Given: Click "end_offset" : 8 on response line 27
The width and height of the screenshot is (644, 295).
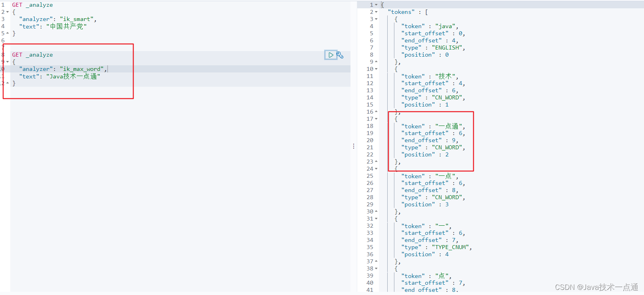Looking at the screenshot, I should (430, 190).
